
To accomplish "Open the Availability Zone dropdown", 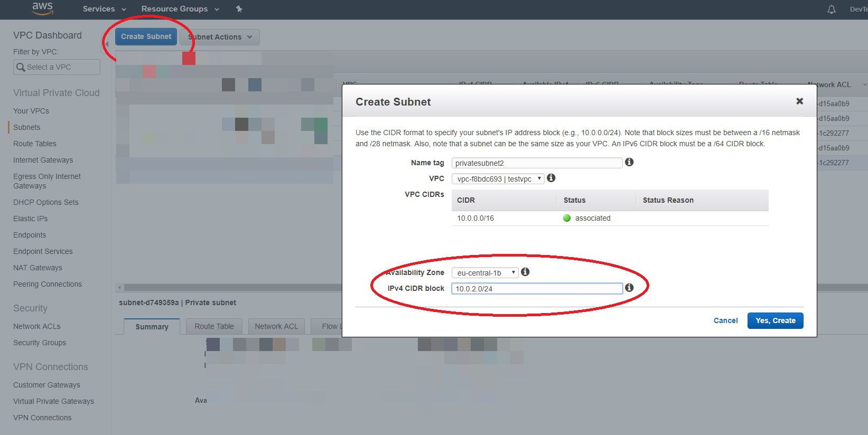I will click(485, 273).
